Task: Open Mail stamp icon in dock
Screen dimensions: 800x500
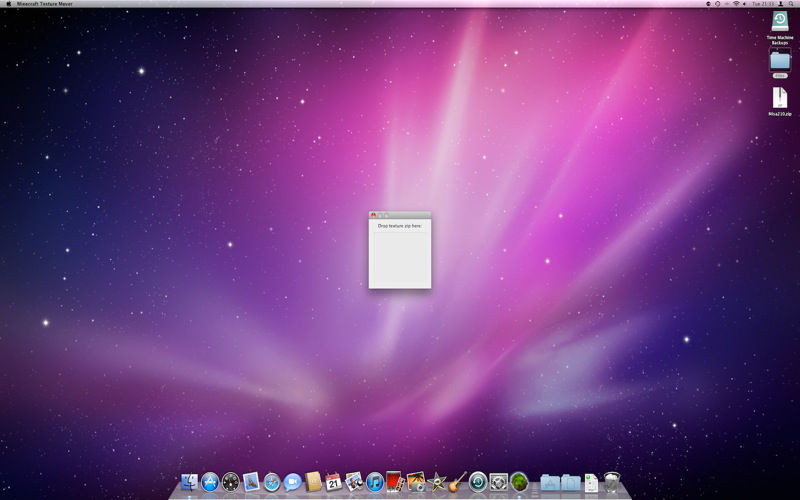Action: [251, 482]
